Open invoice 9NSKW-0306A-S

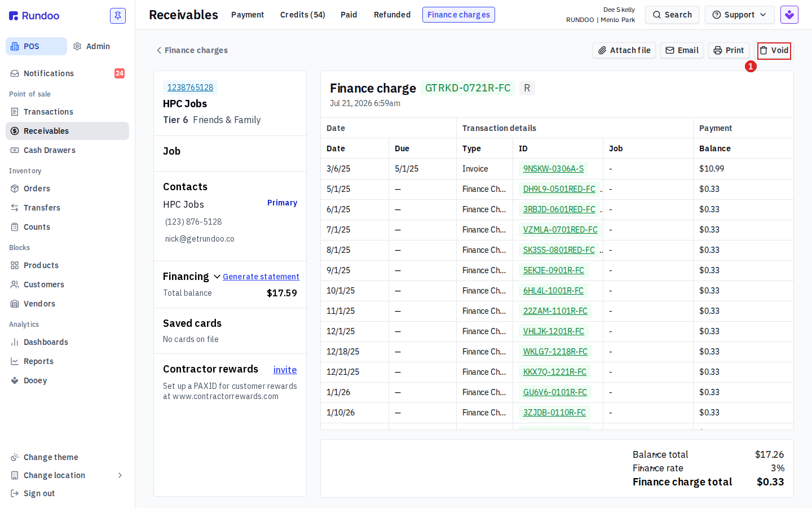[x=553, y=169]
